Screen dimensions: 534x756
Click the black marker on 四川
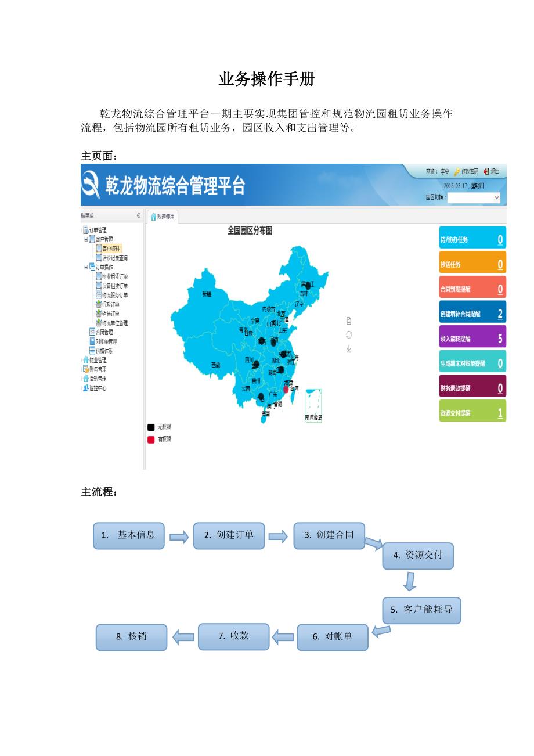click(256, 365)
